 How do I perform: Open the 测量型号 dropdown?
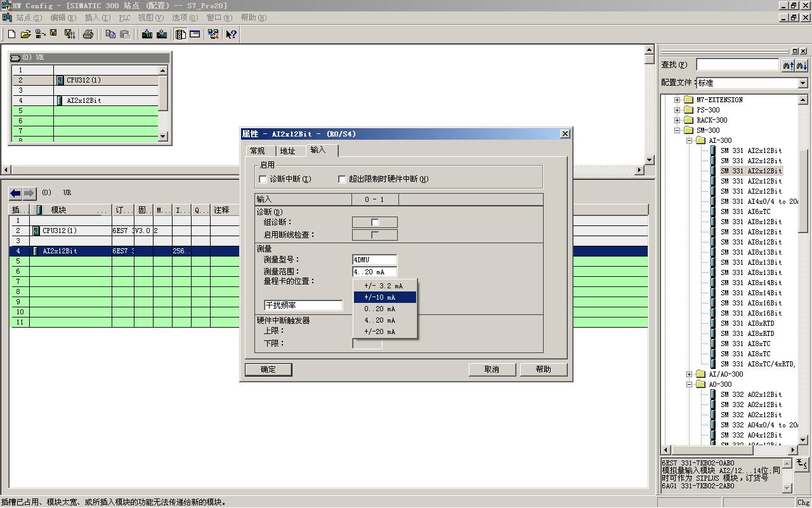375,259
